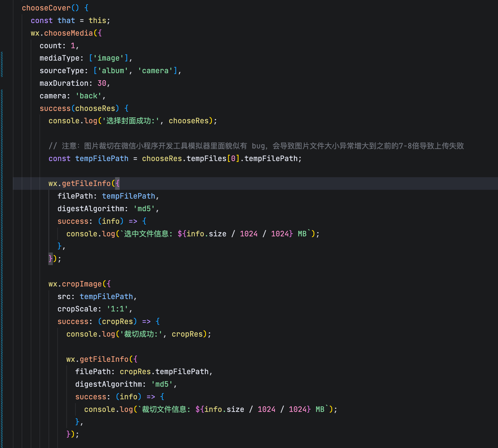Click the gray Chinese bug comment line
Image resolution: width=498 pixels, height=448 pixels.
tap(256, 146)
